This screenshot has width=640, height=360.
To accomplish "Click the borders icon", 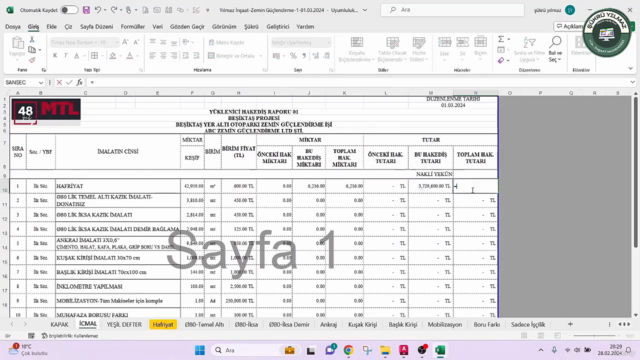I will [x=94, y=56].
